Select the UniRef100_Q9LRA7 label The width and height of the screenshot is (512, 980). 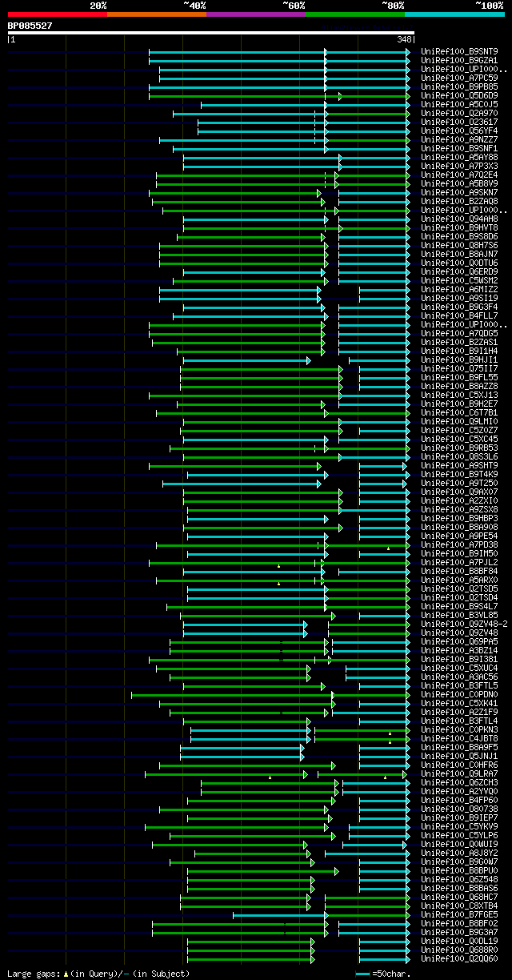tap(459, 773)
